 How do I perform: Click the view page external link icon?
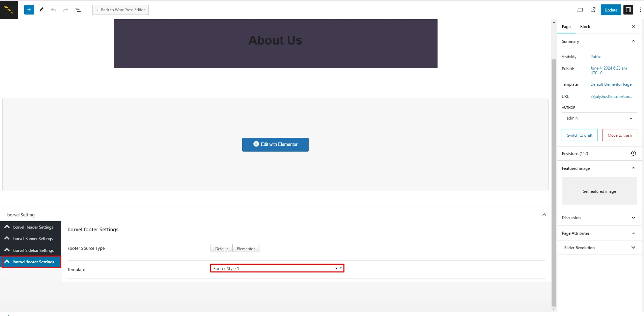593,10
